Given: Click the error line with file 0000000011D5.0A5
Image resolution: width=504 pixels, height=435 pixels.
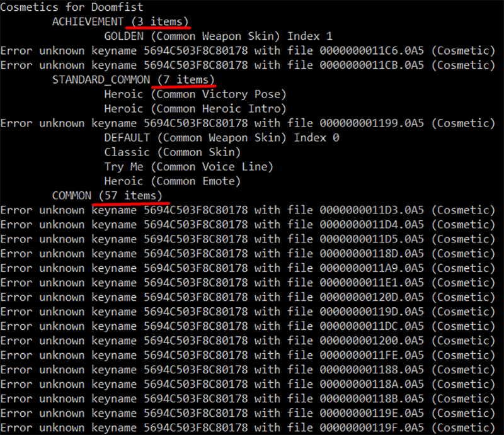Looking at the screenshot, I should 248,239.
